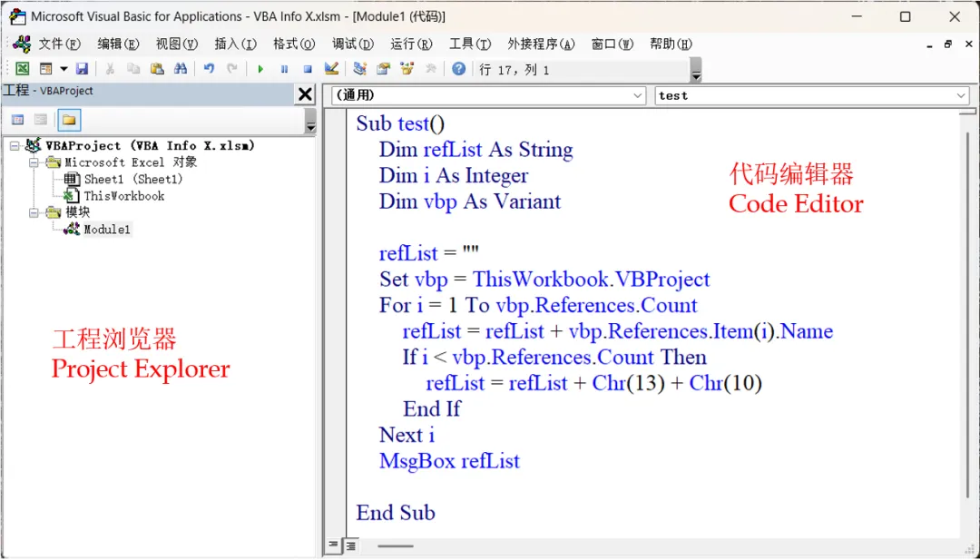Click the Redo arrow icon

[x=232, y=69]
